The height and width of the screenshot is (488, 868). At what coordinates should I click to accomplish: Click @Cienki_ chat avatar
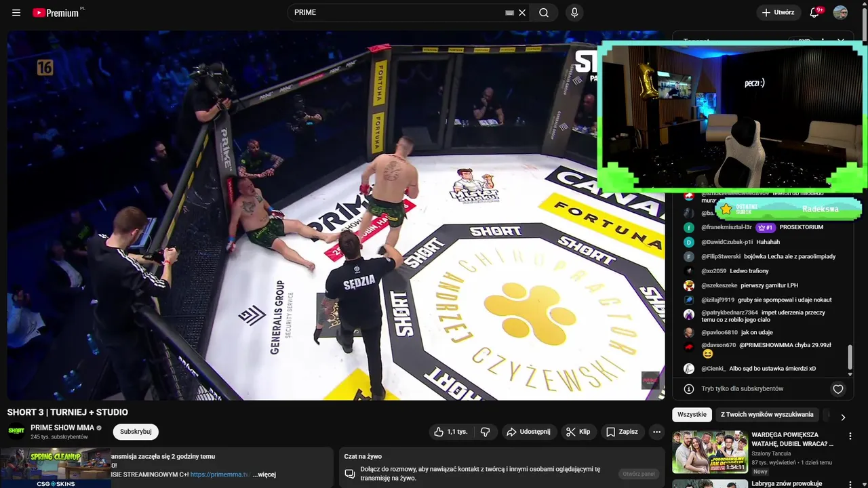coord(689,369)
